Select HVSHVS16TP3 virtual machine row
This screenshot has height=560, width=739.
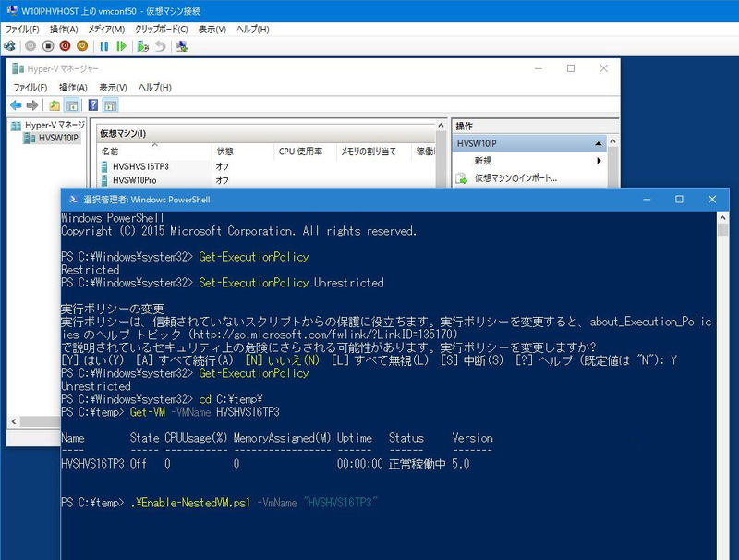pos(266,166)
